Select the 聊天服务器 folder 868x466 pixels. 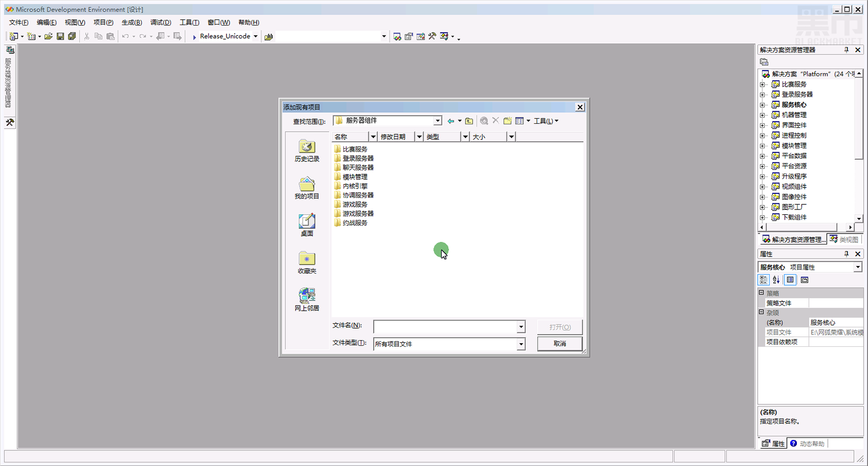354,168
